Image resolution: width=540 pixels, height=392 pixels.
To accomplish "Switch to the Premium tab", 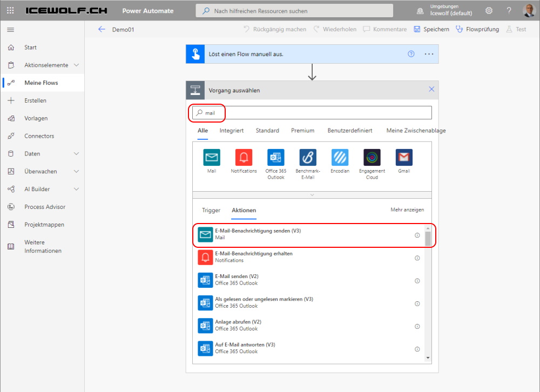I will [302, 131].
